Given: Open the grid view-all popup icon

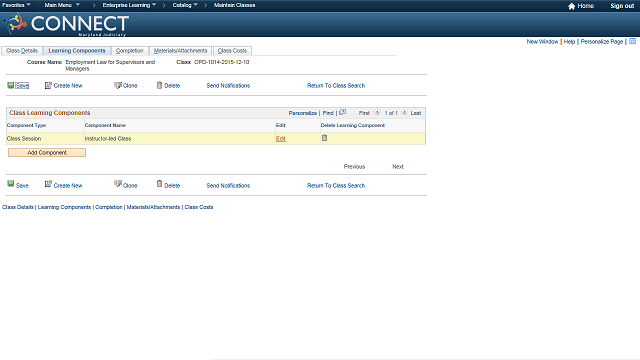Looking at the screenshot, I should [342, 112].
